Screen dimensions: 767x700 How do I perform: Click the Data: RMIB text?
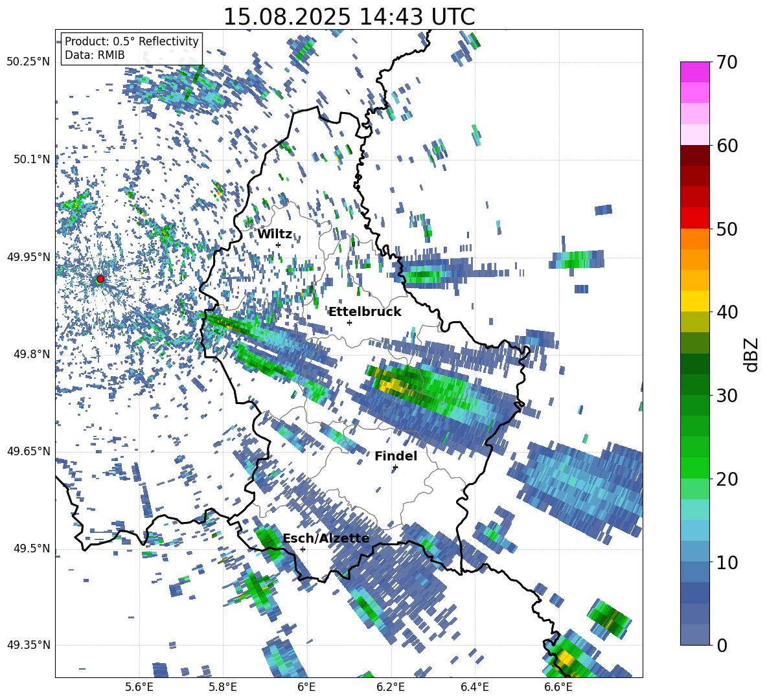tap(95, 55)
